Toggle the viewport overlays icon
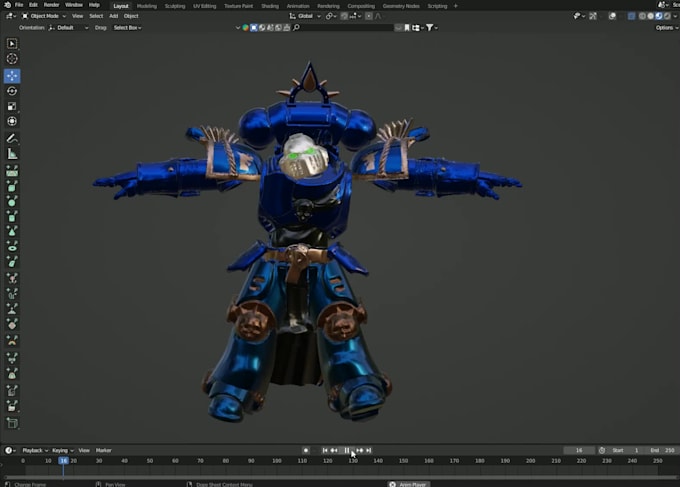Viewport: 680px width, 487px height. (612, 16)
